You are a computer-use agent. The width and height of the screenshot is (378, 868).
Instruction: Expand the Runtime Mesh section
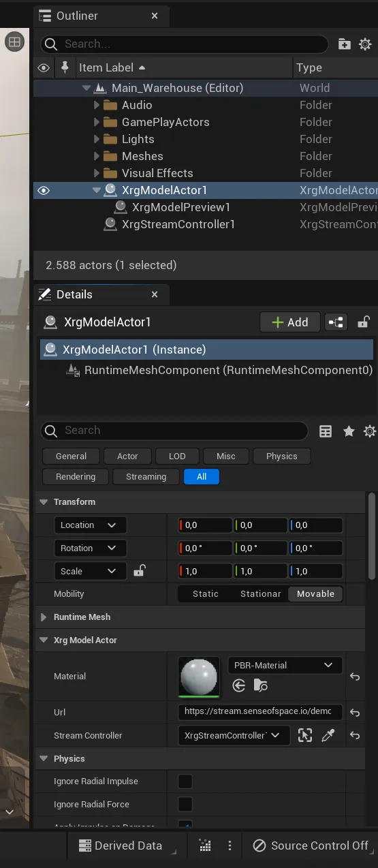[x=44, y=617]
